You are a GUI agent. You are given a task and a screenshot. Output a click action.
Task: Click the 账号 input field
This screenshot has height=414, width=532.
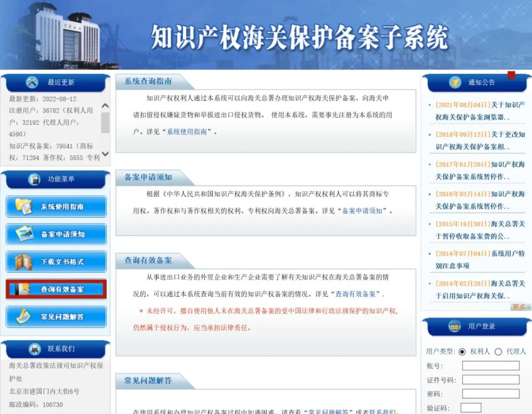tap(491, 366)
